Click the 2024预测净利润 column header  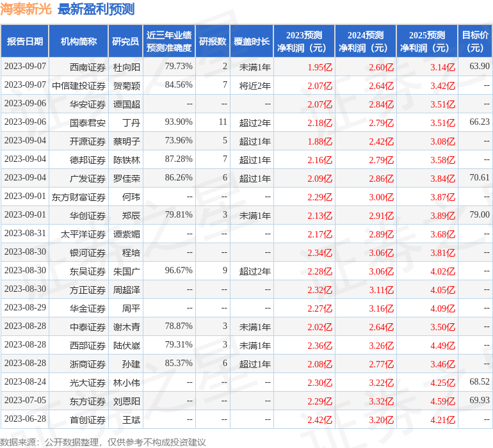[366, 41]
